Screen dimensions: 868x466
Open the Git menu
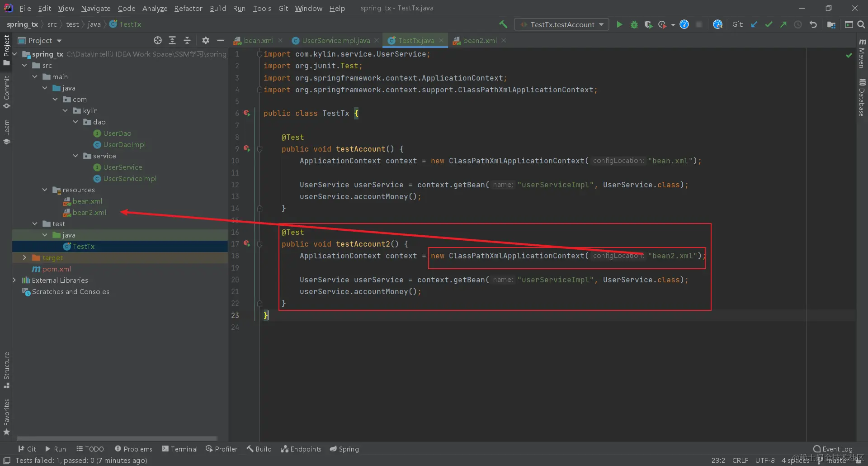pyautogui.click(x=283, y=8)
